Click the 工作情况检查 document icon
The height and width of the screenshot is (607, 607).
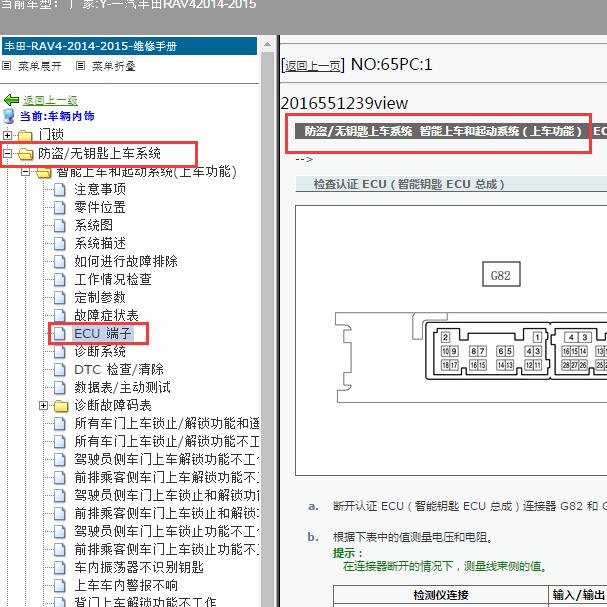(x=59, y=279)
